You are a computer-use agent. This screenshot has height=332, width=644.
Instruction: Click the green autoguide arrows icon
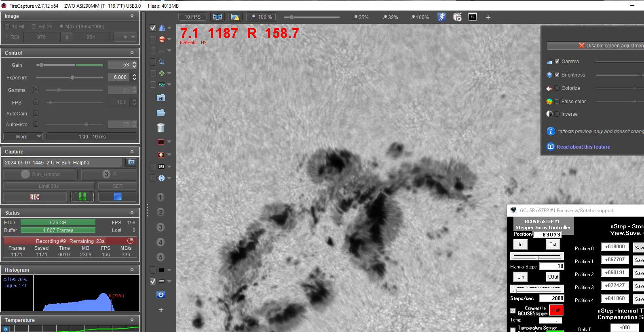tap(162, 73)
